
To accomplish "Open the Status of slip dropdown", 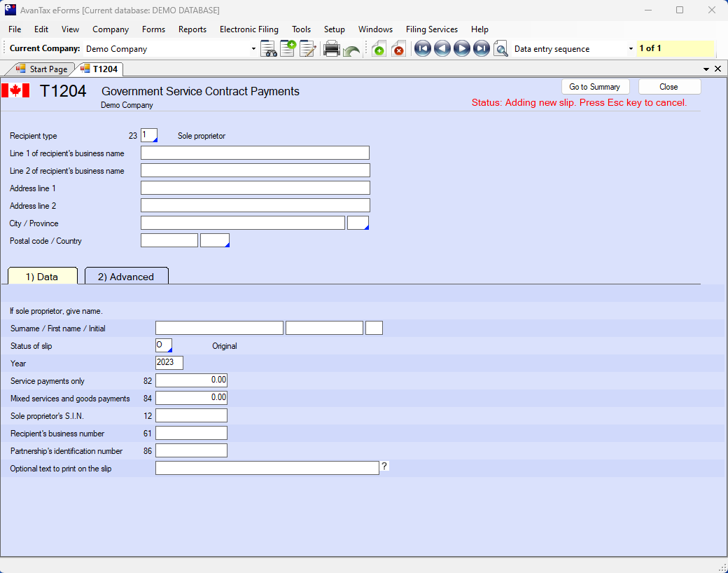I will (x=164, y=345).
